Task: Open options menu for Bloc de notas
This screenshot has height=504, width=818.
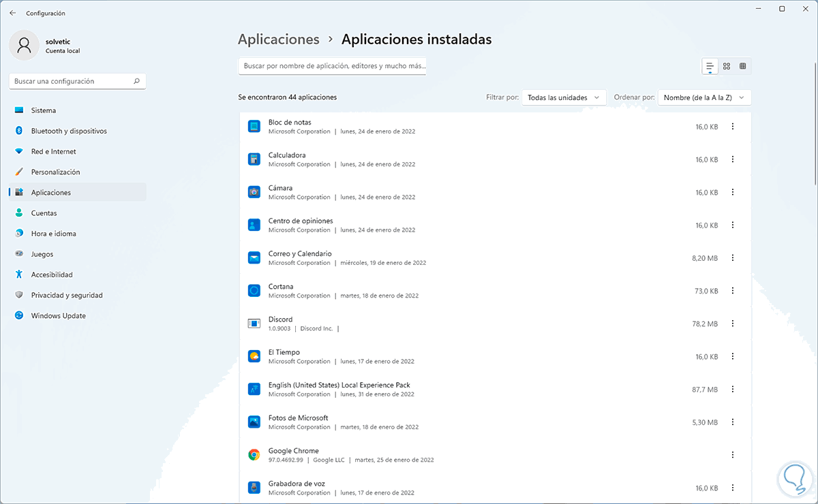Action: coord(733,127)
